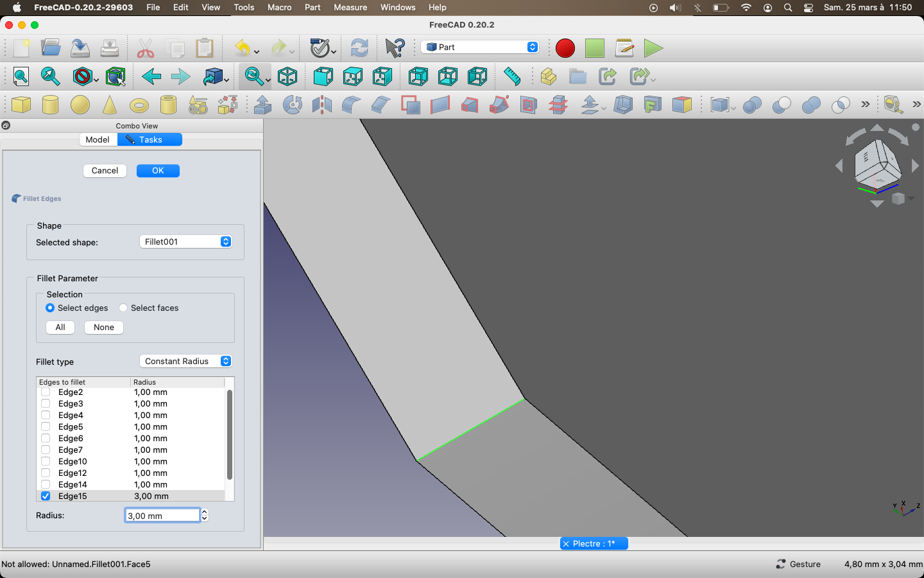This screenshot has width=924, height=578.
Task: Create a new document with toolbar icon
Action: coord(21,48)
